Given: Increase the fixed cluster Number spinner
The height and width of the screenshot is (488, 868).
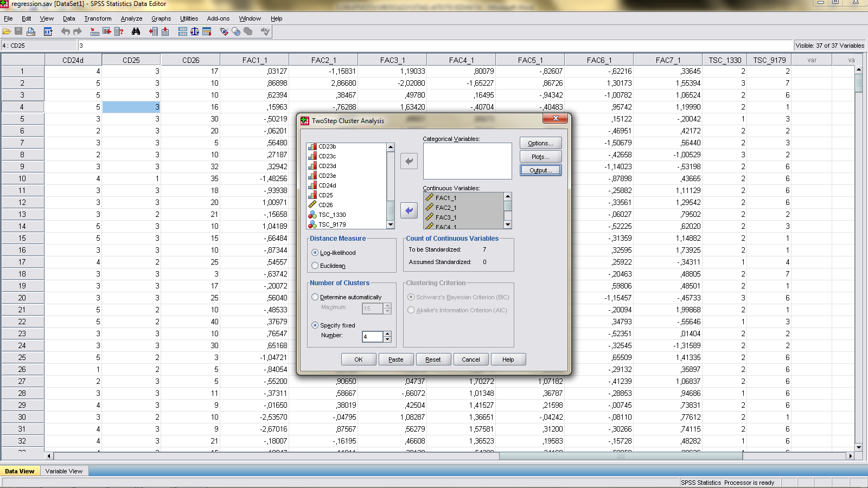Looking at the screenshot, I should (x=387, y=334).
